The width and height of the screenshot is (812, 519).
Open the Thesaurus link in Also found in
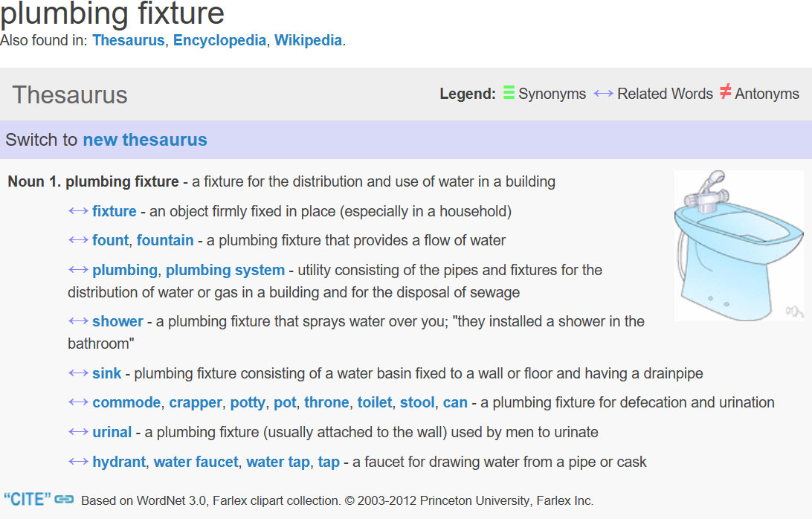pos(129,40)
